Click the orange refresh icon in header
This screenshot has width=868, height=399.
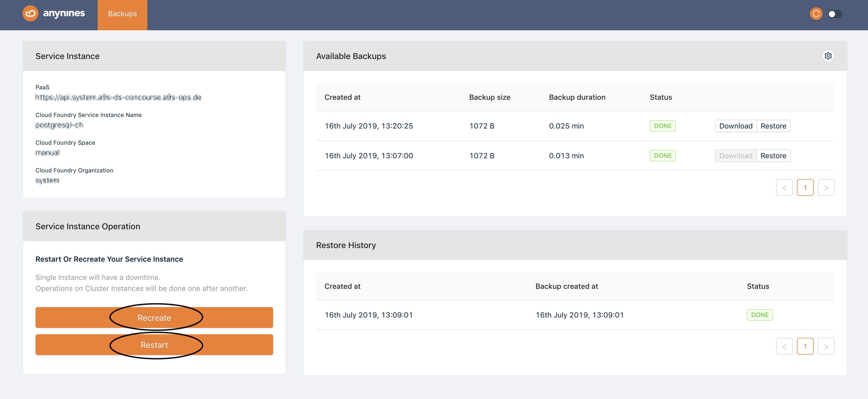pos(816,14)
